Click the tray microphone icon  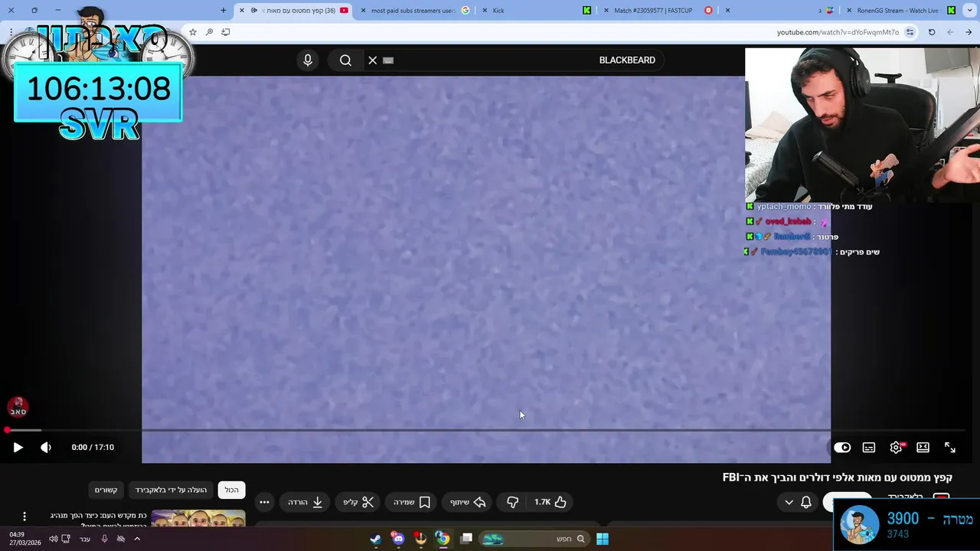105,539
